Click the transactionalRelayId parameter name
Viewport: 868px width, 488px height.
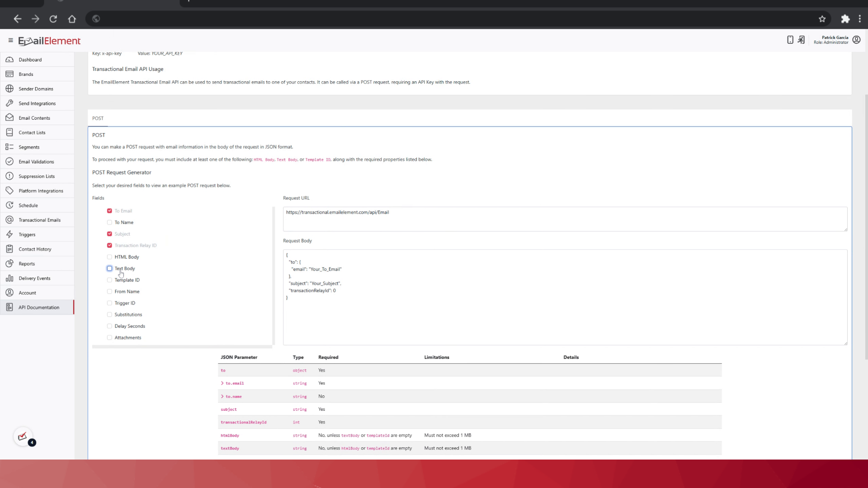[243, 422]
